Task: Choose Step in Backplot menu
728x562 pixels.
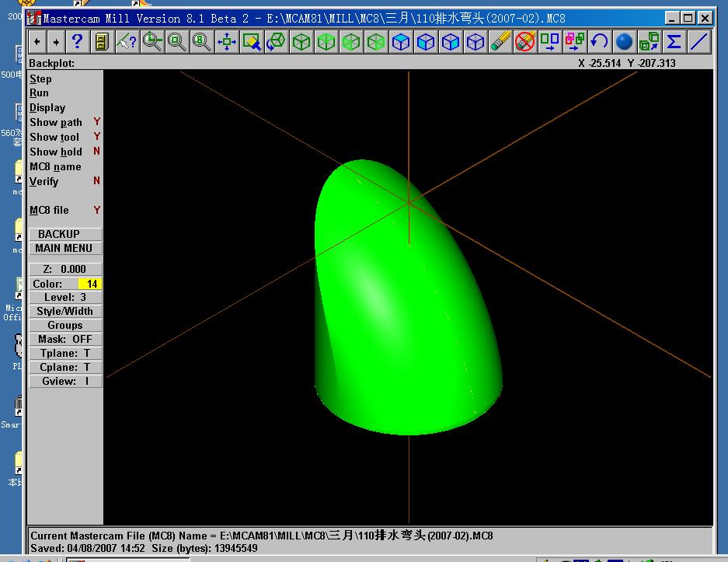Action: point(41,79)
